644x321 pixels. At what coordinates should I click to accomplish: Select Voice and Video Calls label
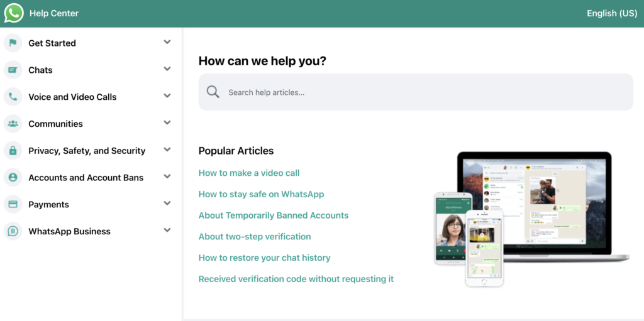(72, 97)
